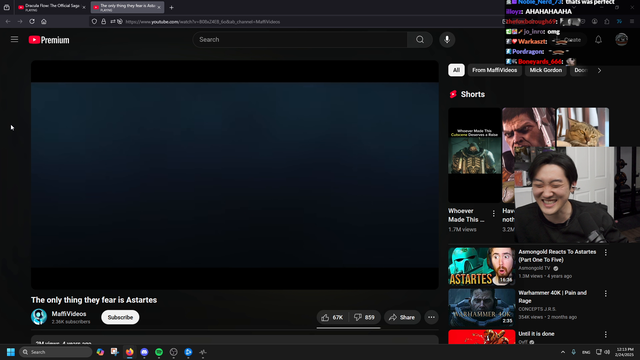640x360 pixels.
Task: Click the Windows taskbar search box
Action: (56, 352)
